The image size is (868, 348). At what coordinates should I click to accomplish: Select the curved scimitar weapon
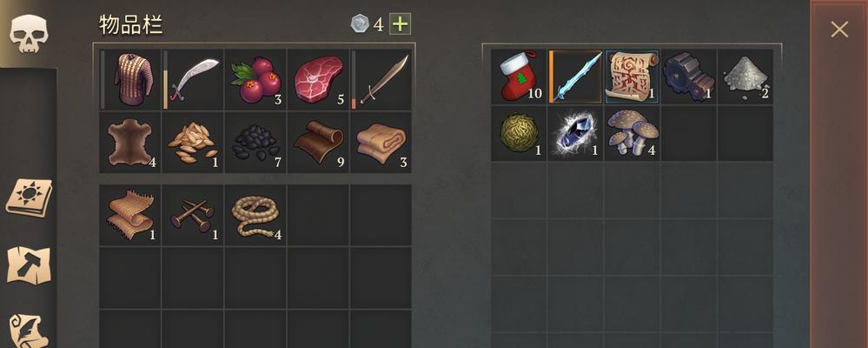pyautogui.click(x=193, y=79)
